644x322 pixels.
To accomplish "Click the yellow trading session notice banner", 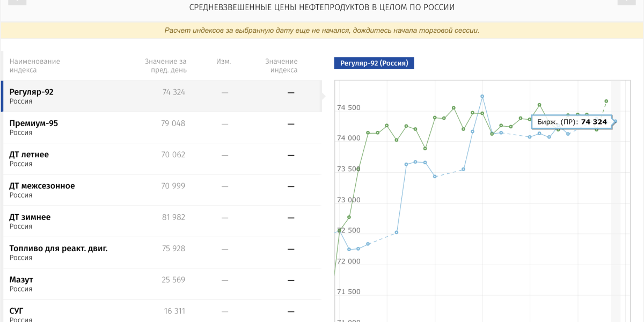I will (322, 31).
